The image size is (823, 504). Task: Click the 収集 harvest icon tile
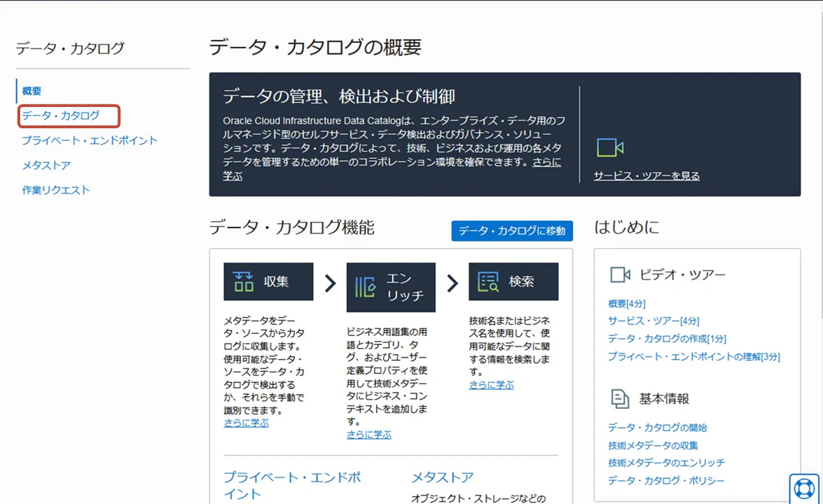click(268, 281)
